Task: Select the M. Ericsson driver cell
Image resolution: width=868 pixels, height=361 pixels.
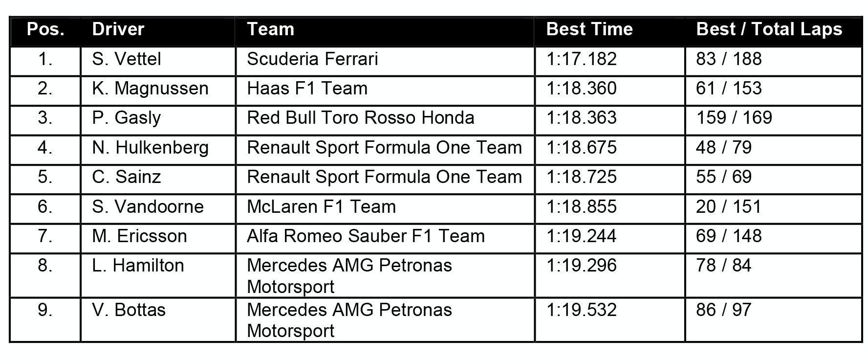Action: pyautogui.click(x=139, y=236)
